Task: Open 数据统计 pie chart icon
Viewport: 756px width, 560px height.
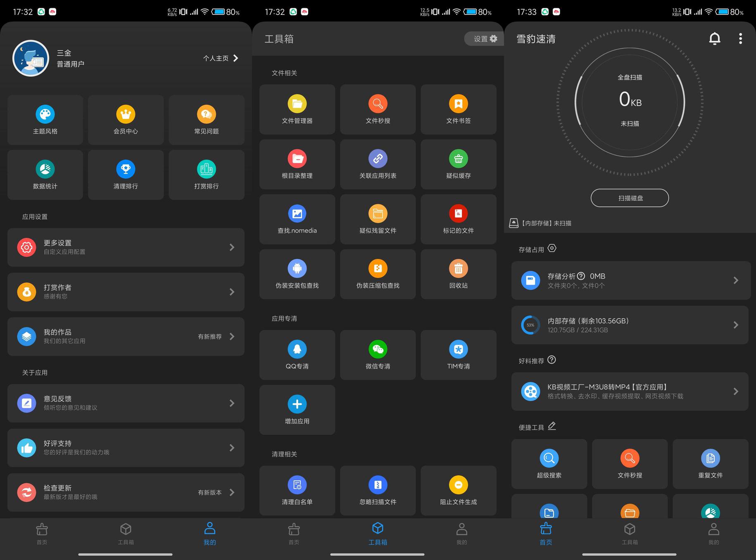Action: pyautogui.click(x=45, y=169)
